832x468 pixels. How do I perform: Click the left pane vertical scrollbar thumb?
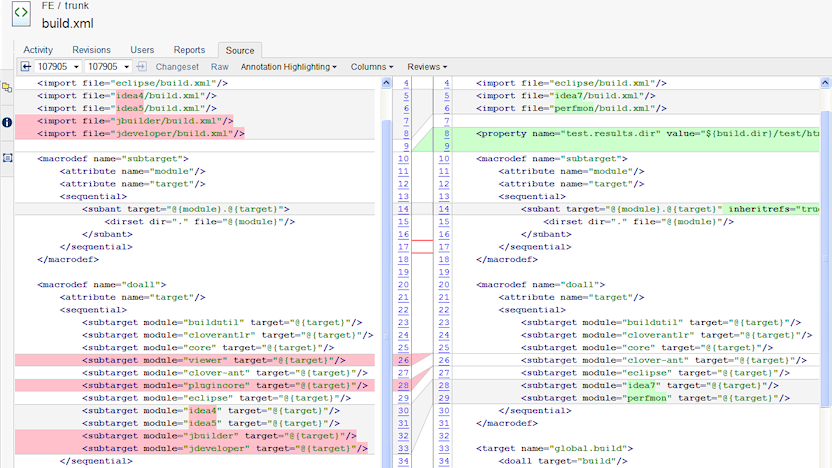pos(386,293)
